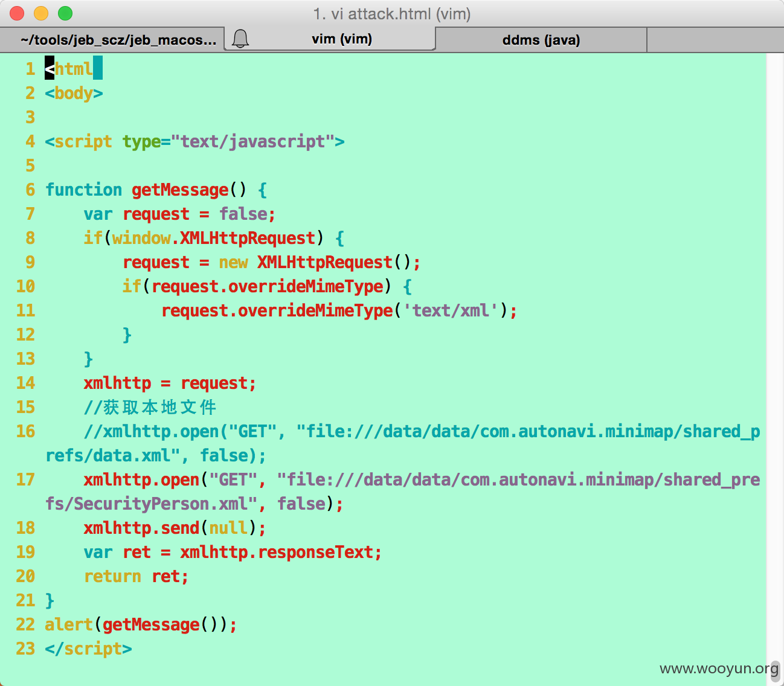This screenshot has height=686, width=784.
Task: Click the bell notification icon on vim tab
Action: [x=240, y=39]
